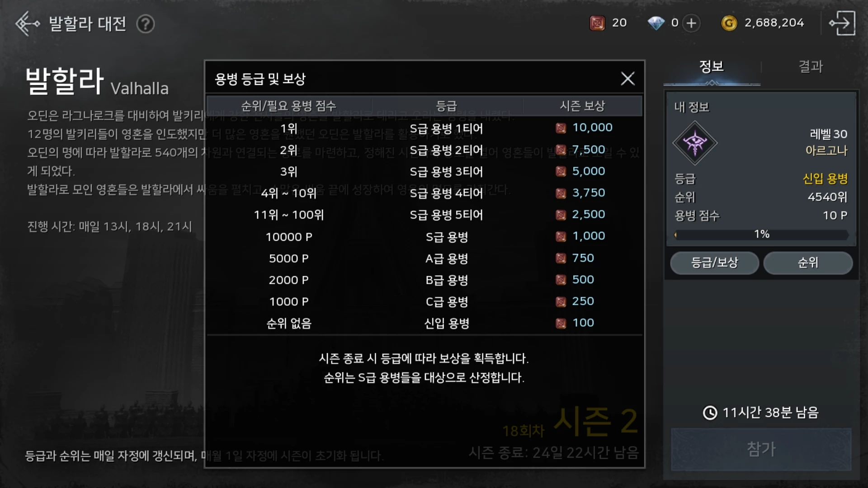868x488 pixels.
Task: Switch to the 결과 tab
Action: (811, 67)
